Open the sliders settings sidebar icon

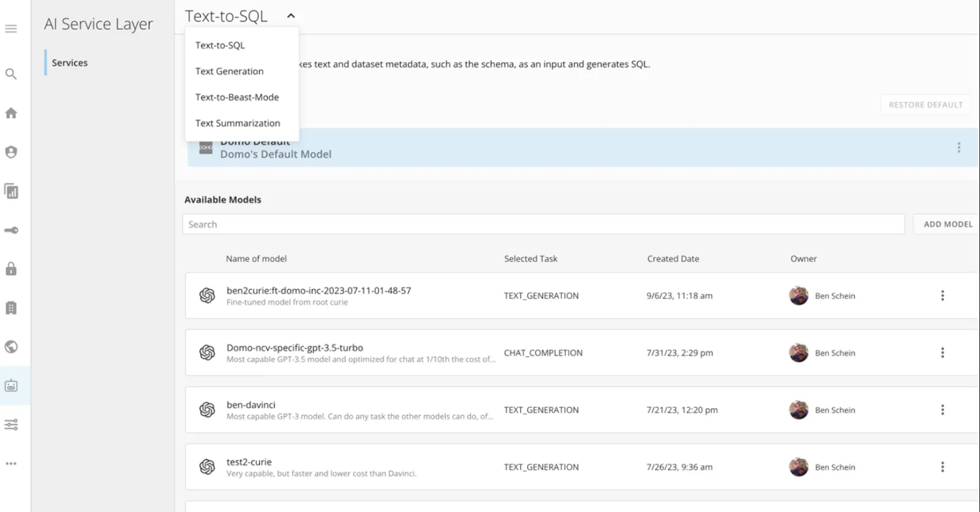11,424
